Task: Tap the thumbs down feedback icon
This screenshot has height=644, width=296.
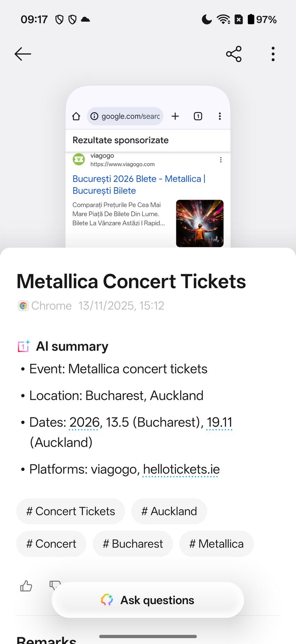Action: [x=55, y=585]
